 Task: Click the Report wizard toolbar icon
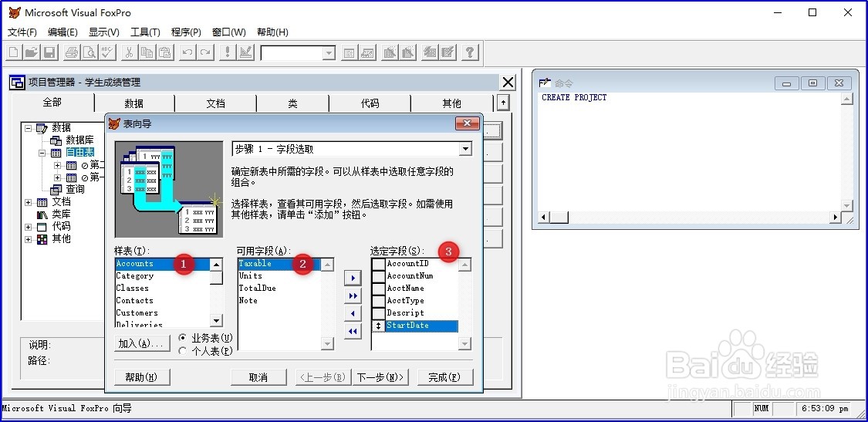click(x=408, y=52)
